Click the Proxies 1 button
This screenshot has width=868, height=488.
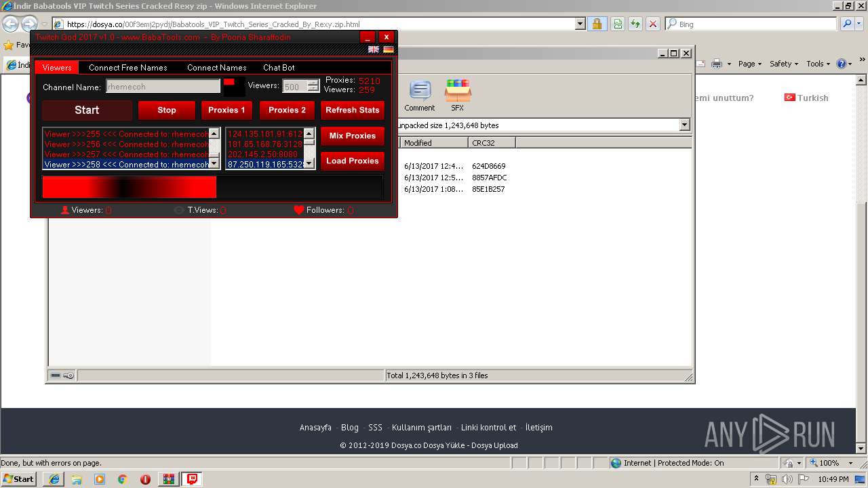[x=226, y=110]
